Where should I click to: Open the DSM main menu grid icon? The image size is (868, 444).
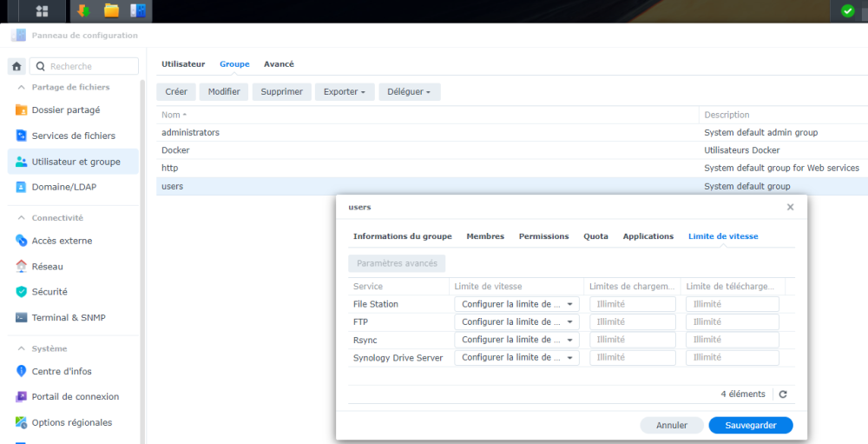pos(42,11)
